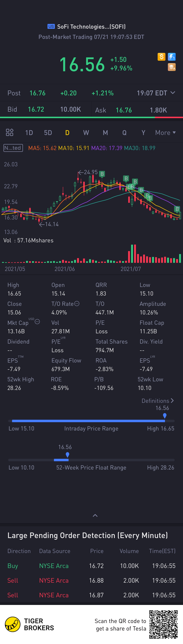183x644 pixels.
Task: Click MA10: 15.91 indicator label
Action: click(x=74, y=148)
